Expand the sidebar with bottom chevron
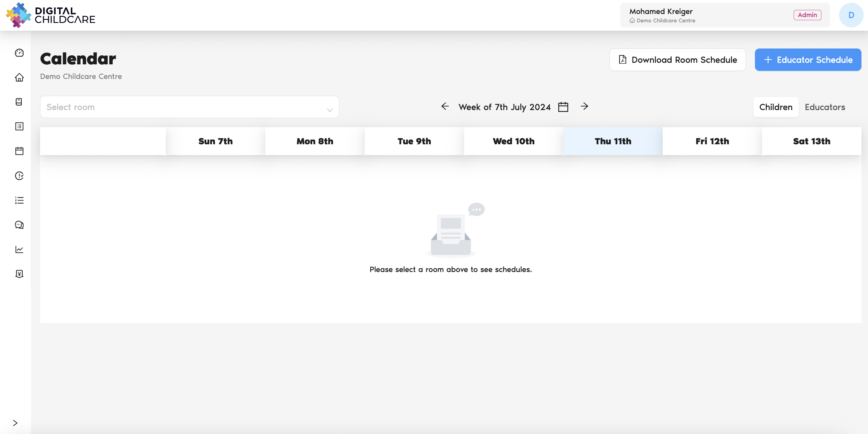 (15, 423)
